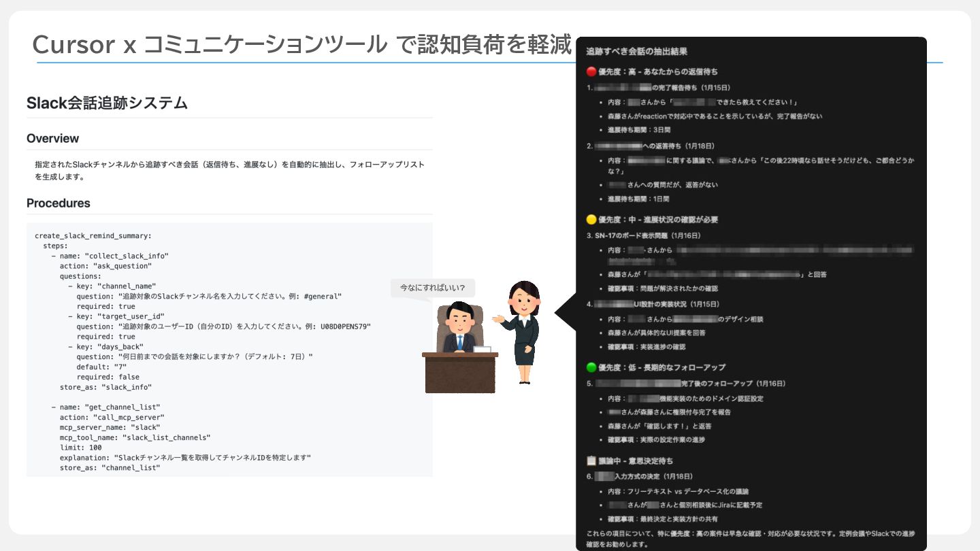Click the bullet 確認事項:実装進捗の確認
980x551 pixels.
pyautogui.click(x=647, y=347)
